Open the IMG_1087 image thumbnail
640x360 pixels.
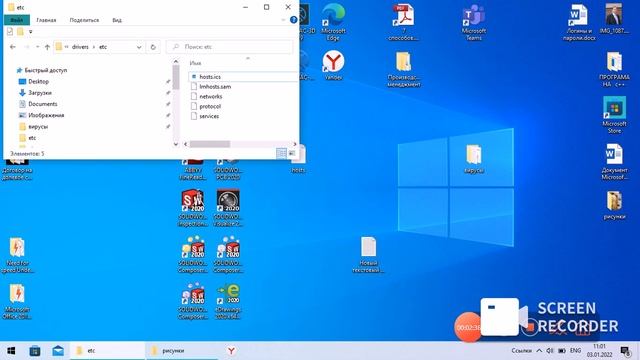point(614,18)
